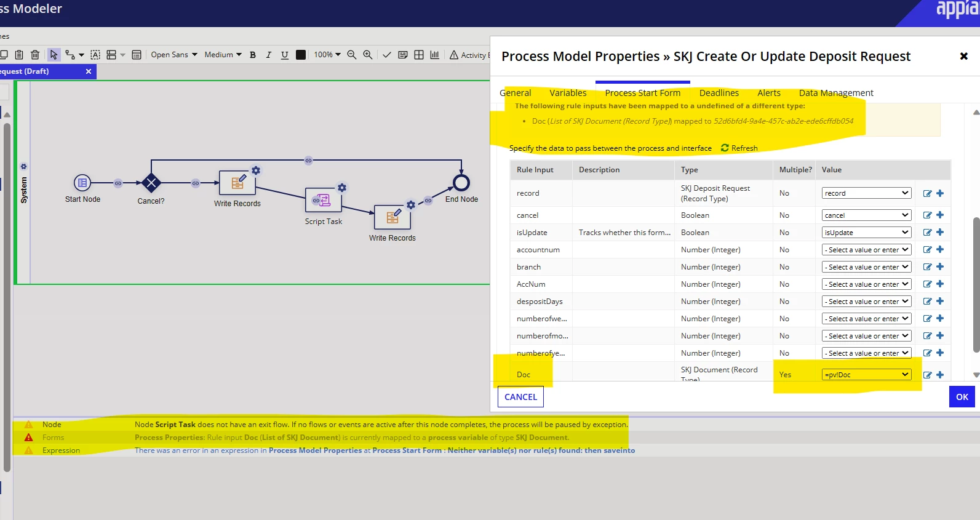The width and height of the screenshot is (980, 520).
Task: Open the Process Start Form tab
Action: click(x=643, y=93)
